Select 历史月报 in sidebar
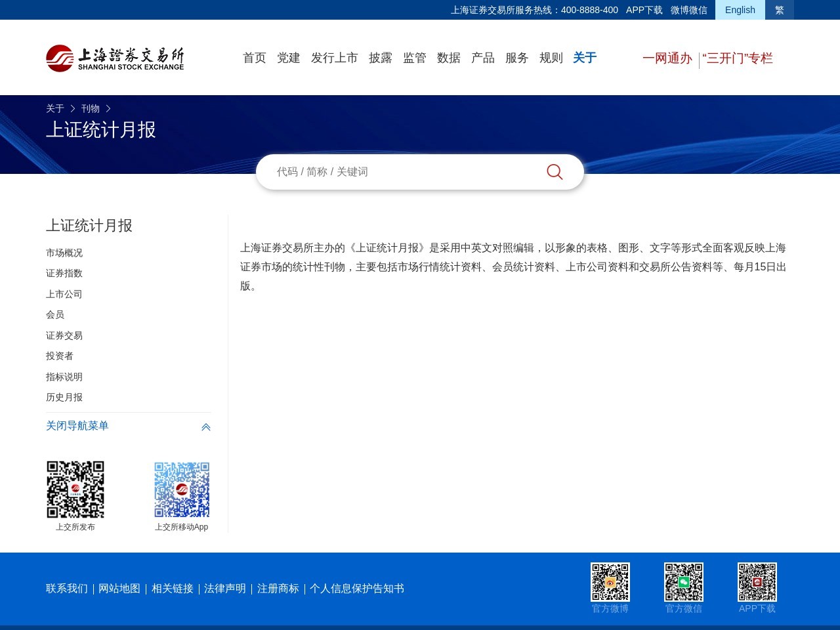The height and width of the screenshot is (630, 840). point(64,397)
